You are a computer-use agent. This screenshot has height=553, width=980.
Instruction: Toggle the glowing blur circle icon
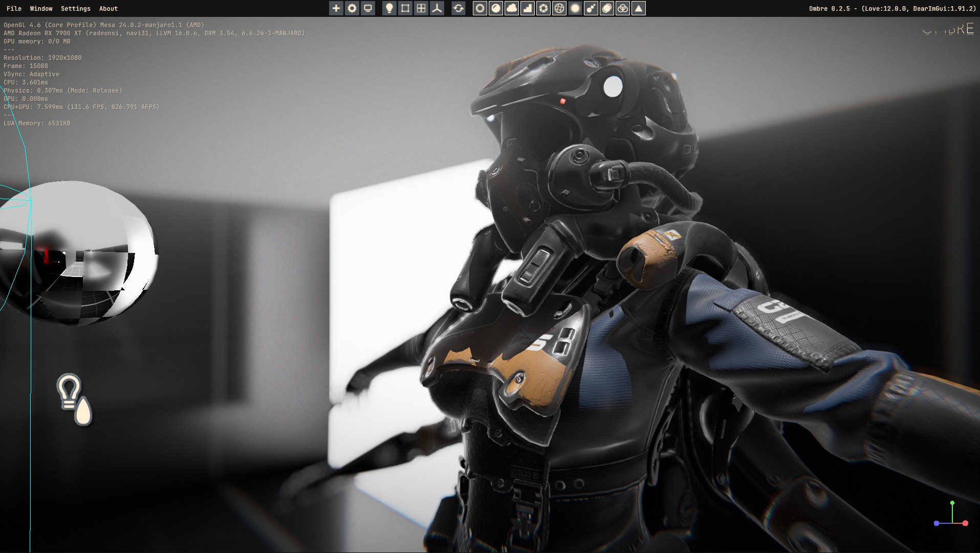coord(575,8)
